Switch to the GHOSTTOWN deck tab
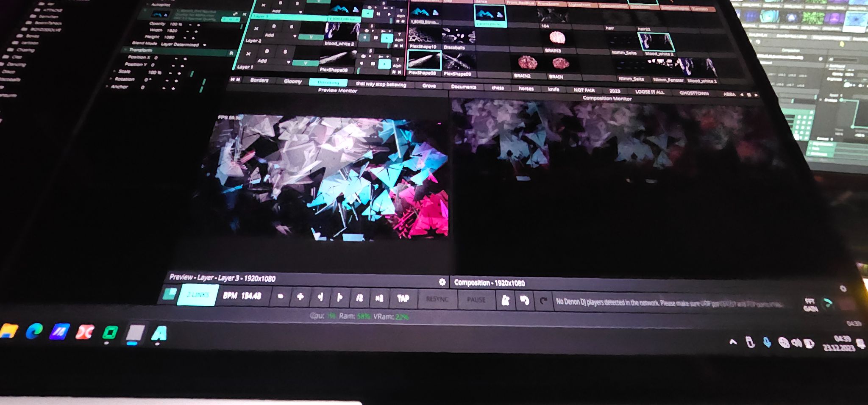This screenshot has height=405, width=868. (694, 93)
